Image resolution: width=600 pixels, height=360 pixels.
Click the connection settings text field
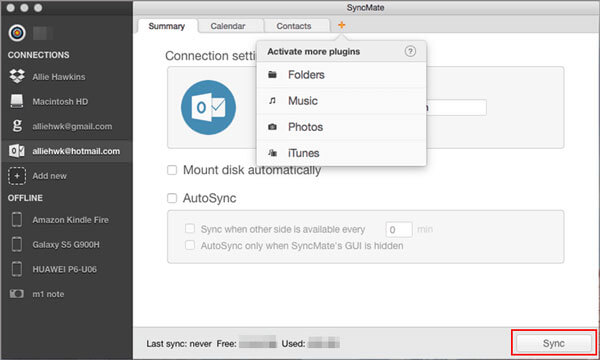(x=457, y=108)
